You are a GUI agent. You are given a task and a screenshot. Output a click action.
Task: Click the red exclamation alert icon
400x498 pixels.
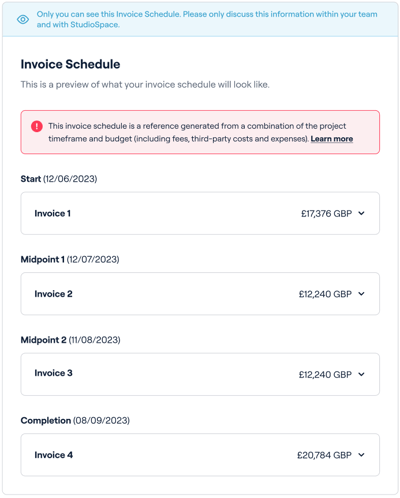tap(37, 126)
